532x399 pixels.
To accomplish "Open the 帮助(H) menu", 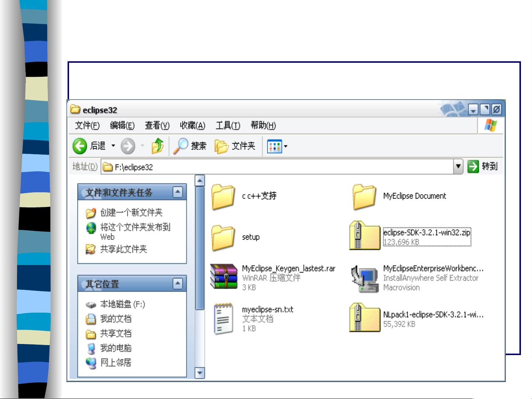I will pos(263,126).
